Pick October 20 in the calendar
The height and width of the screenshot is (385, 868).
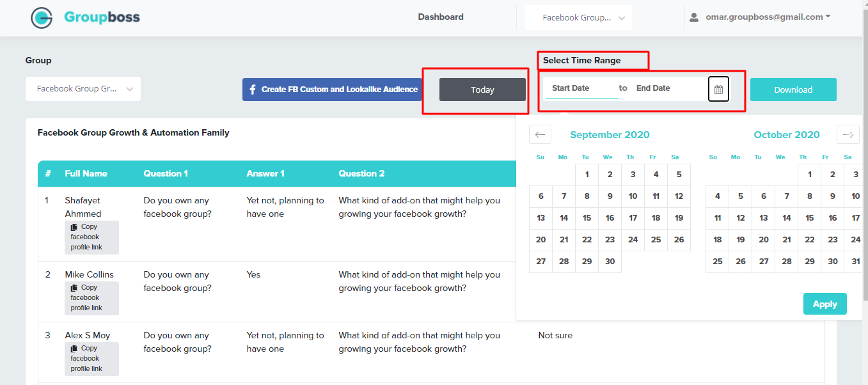[x=763, y=240]
